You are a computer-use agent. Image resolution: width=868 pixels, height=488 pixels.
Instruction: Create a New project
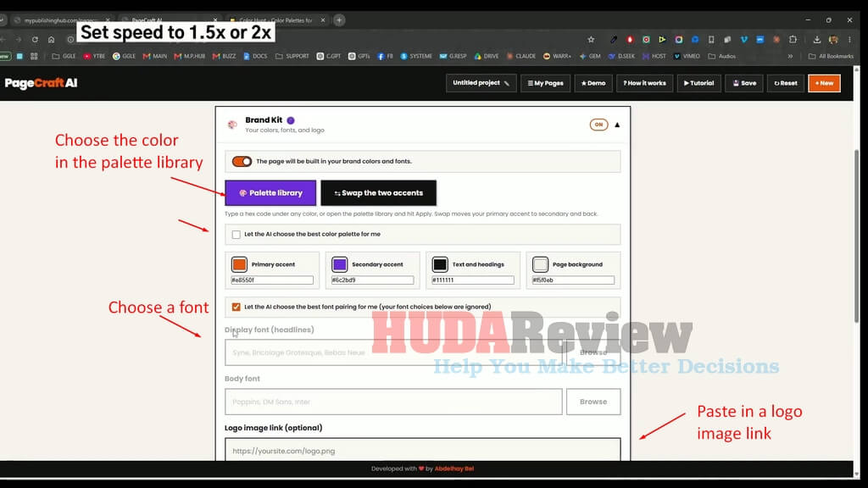[x=824, y=83]
